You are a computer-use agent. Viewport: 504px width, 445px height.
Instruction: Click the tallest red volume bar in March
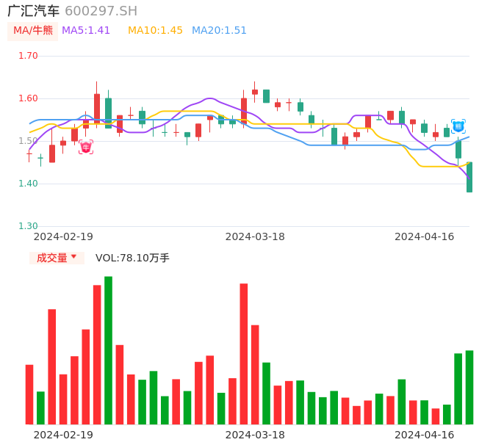pos(244,354)
